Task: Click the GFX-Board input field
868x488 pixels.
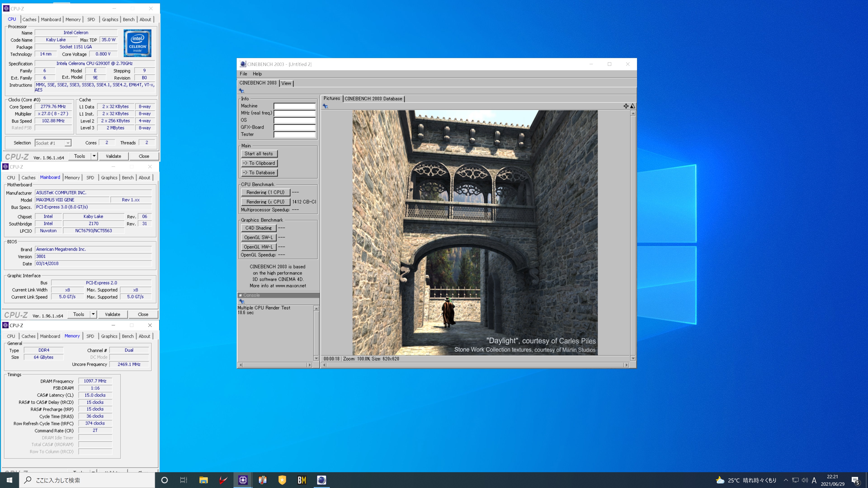Action: (x=295, y=127)
